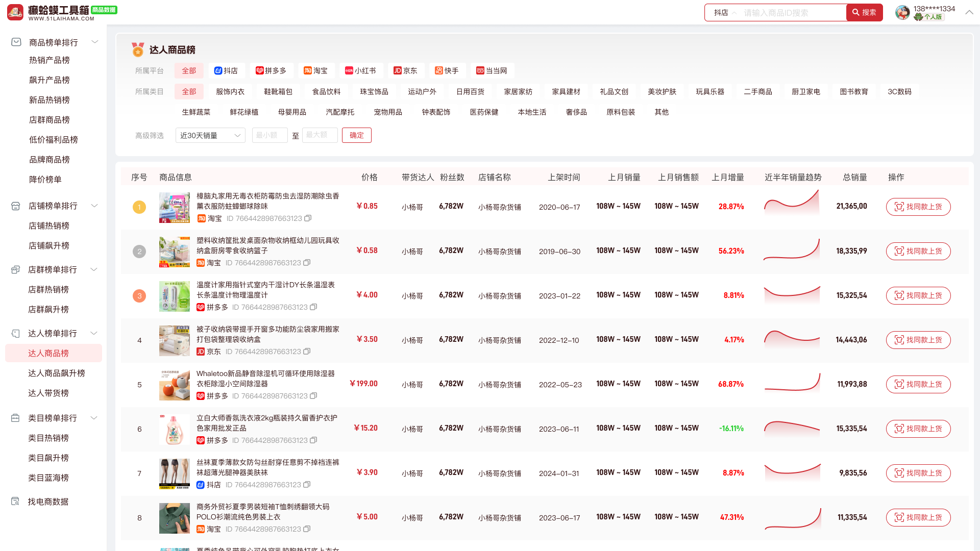Click the 确定 filter button
Image resolution: width=980 pixels, height=551 pixels.
click(356, 135)
